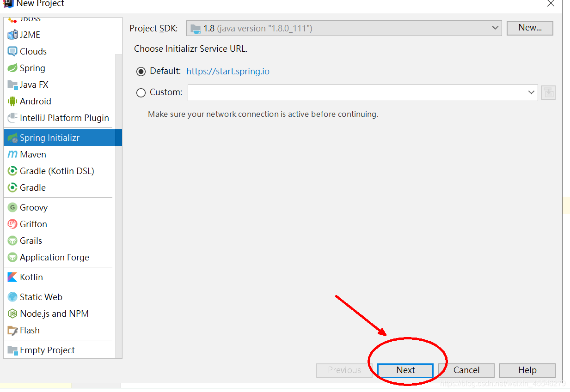
Task: Select Maven in project type list
Action: (63, 154)
